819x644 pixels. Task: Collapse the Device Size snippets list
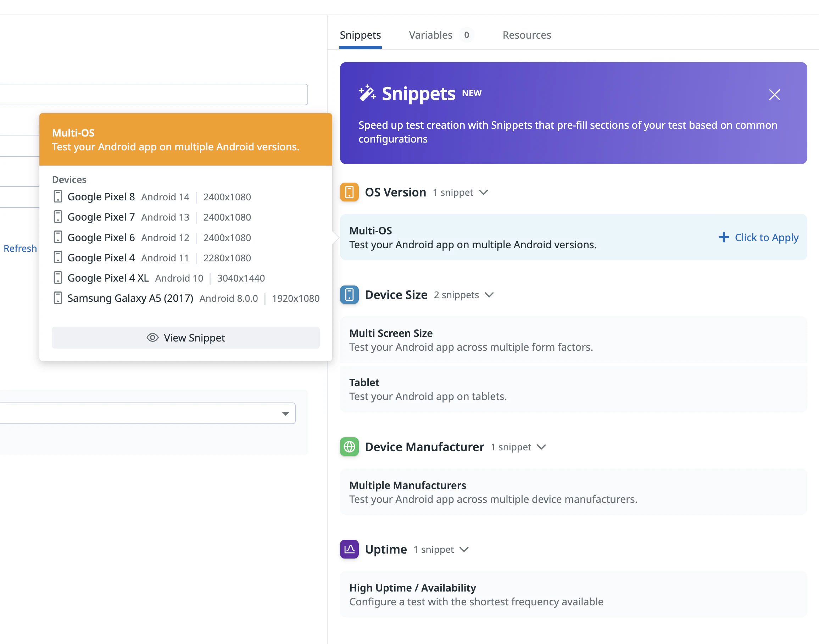click(x=490, y=295)
